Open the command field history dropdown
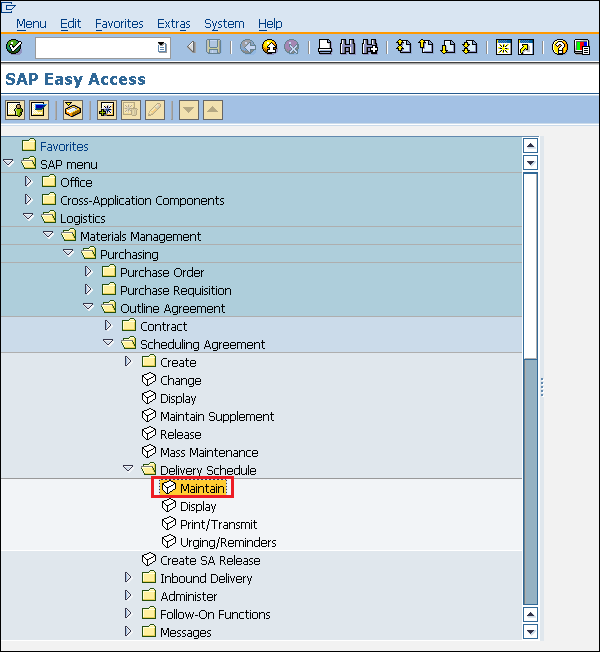The image size is (600, 652). (162, 47)
